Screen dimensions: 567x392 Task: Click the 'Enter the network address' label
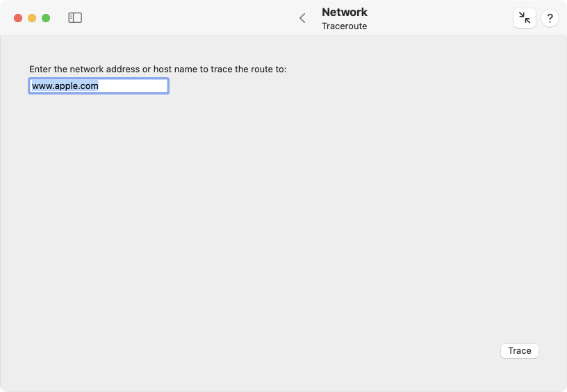pos(158,69)
